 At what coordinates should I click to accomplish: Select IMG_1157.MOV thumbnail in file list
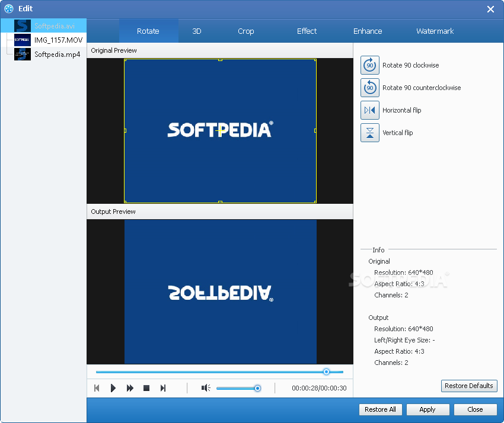[x=23, y=40]
